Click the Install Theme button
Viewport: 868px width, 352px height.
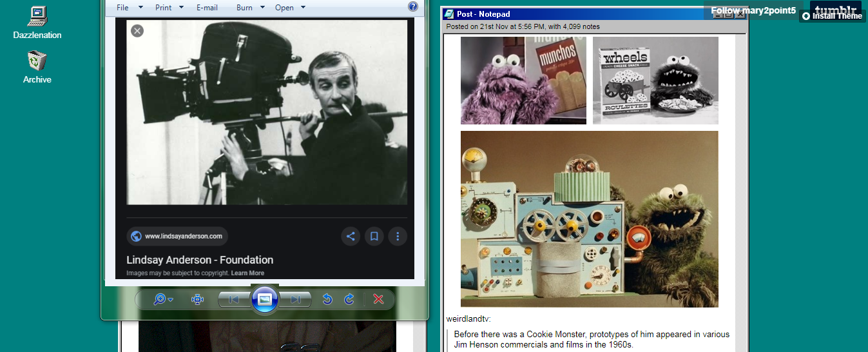832,16
